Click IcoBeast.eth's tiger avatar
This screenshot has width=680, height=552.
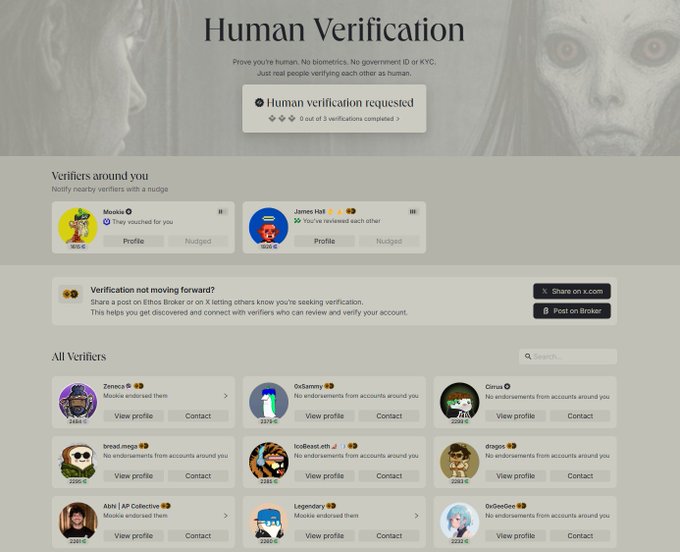point(268,461)
